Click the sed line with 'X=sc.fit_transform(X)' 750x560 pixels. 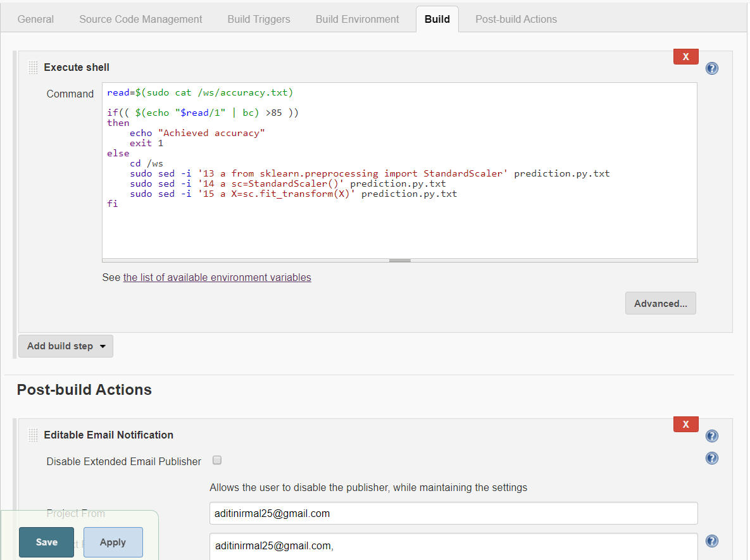coord(293,194)
